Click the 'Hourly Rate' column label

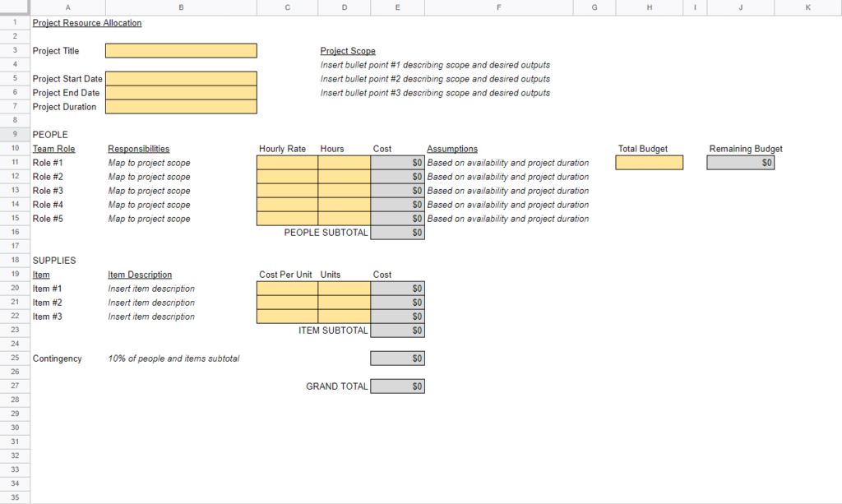coord(282,149)
